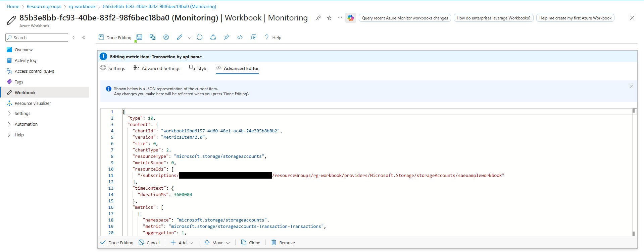Click the Cancel button at the bottom
Image resolution: width=644 pixels, height=252 pixels.
point(149,243)
